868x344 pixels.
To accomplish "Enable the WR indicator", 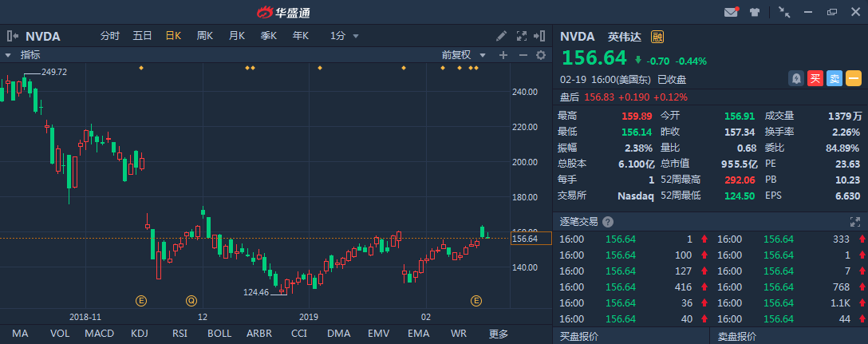I will point(459,334).
